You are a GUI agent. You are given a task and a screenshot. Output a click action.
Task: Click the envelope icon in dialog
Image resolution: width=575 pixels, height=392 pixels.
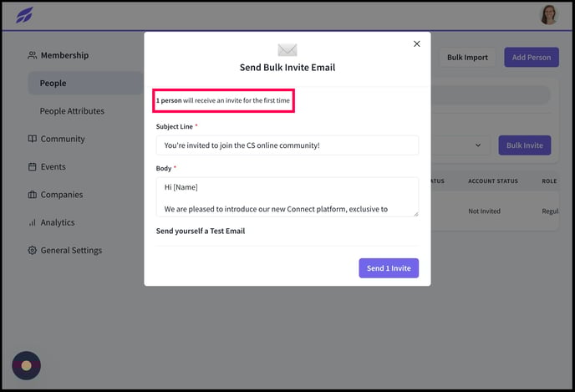click(x=287, y=50)
